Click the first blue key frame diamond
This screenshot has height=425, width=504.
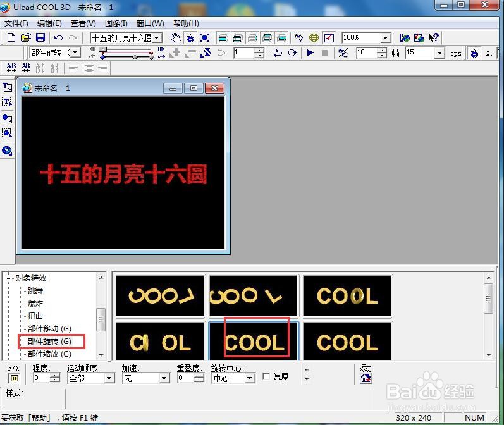click(x=102, y=57)
